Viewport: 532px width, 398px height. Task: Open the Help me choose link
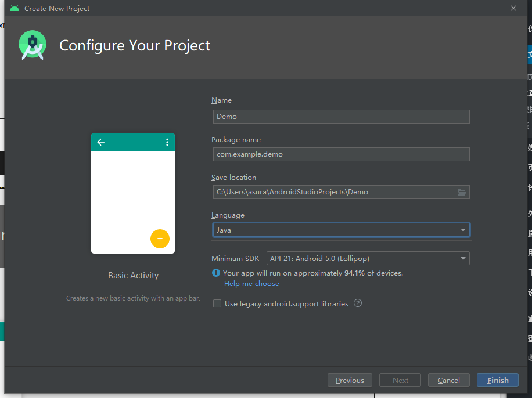[251, 284]
